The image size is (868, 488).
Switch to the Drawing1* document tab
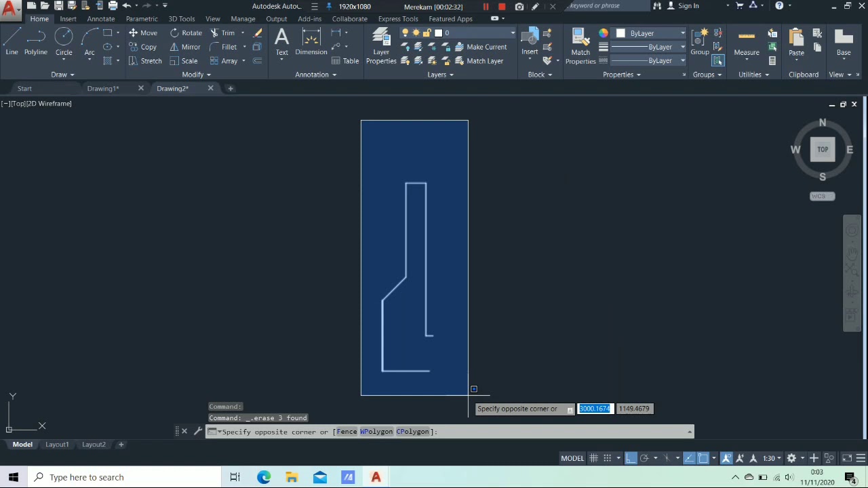[x=103, y=89]
